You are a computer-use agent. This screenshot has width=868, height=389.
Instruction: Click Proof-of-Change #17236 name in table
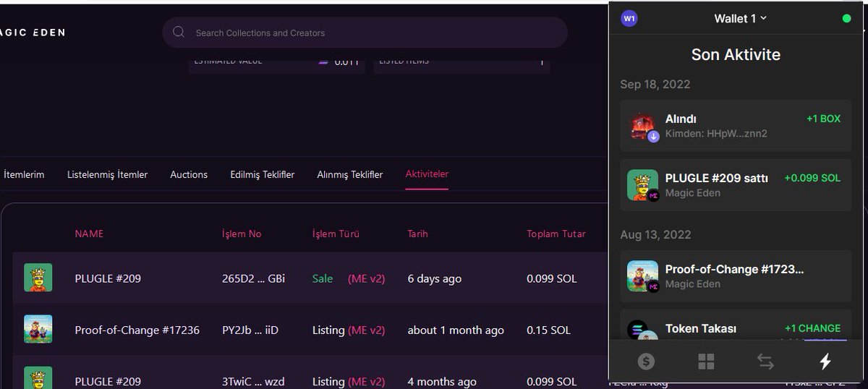tap(137, 330)
